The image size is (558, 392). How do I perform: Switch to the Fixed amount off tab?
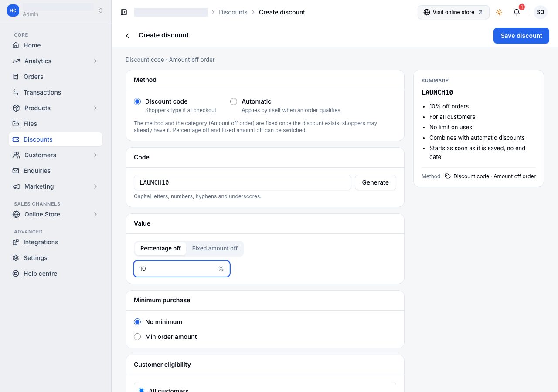tap(215, 248)
